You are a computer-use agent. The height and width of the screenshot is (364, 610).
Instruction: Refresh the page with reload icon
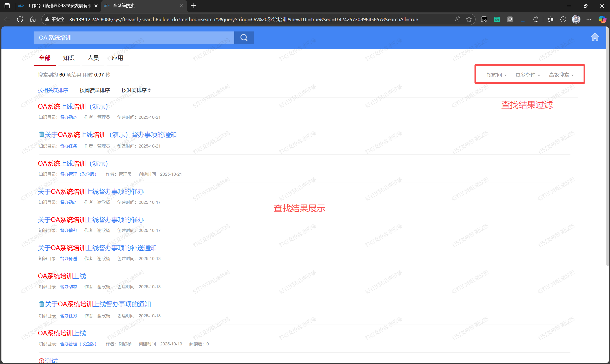(20, 19)
